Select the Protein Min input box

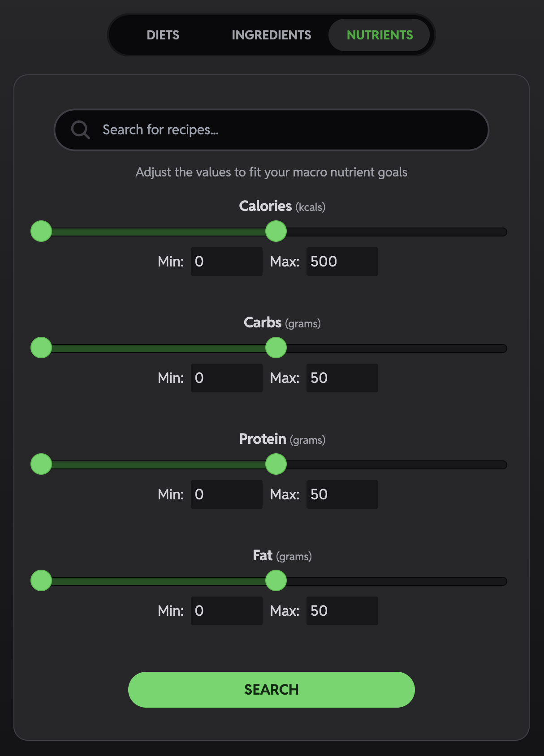pos(226,494)
